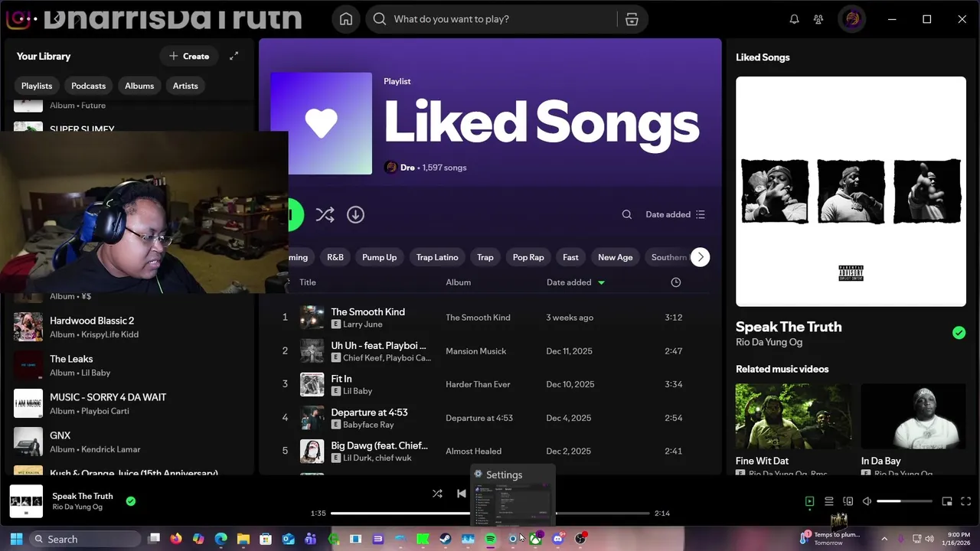
Task: Download the Liked Songs playlist
Action: point(355,215)
